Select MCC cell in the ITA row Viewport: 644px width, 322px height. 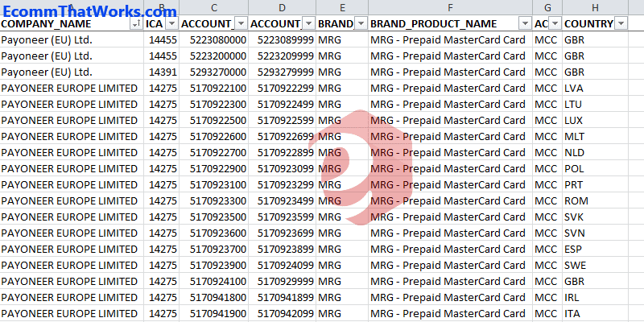tap(547, 313)
